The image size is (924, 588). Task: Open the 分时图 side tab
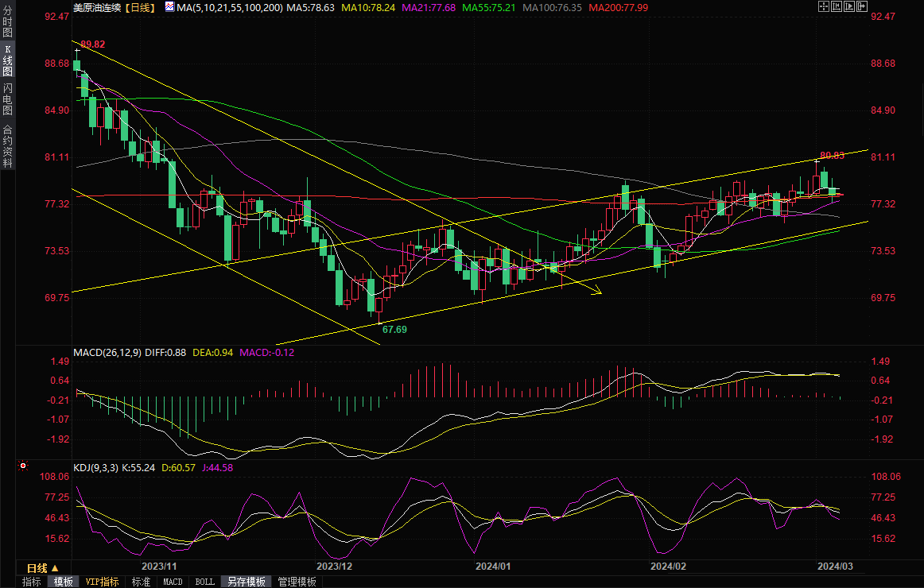click(x=7, y=23)
